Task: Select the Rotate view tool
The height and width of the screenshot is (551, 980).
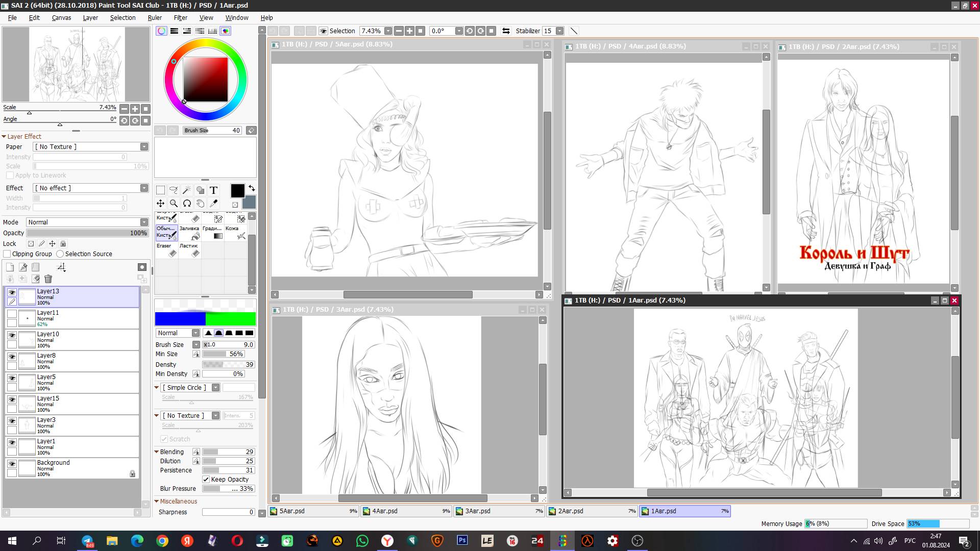Action: (x=187, y=203)
